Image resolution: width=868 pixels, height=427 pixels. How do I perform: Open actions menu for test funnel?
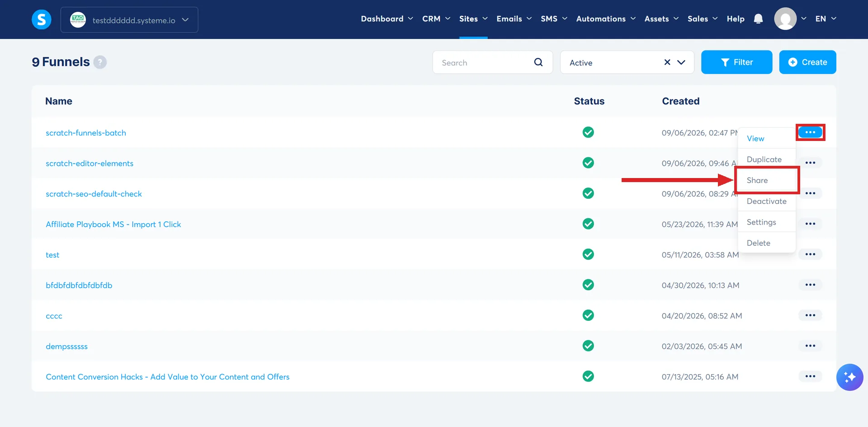[810, 254]
